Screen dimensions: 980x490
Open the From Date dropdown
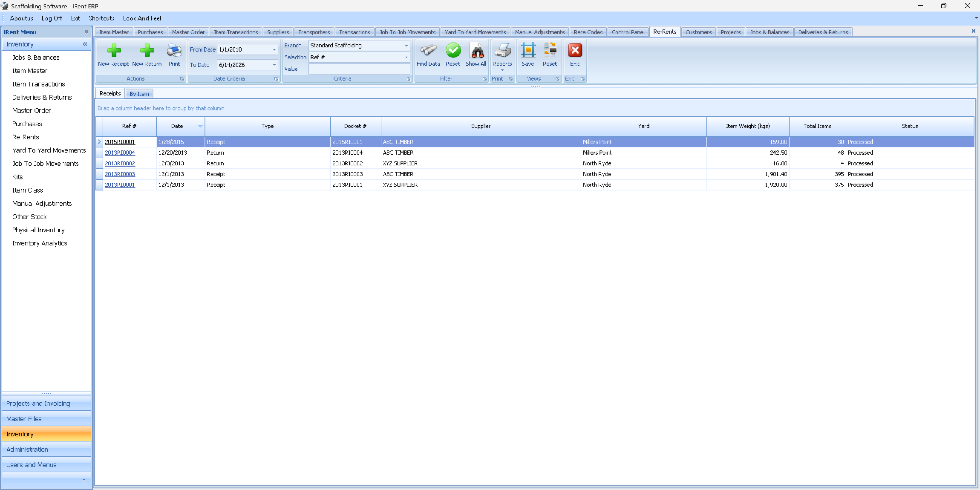(274, 50)
